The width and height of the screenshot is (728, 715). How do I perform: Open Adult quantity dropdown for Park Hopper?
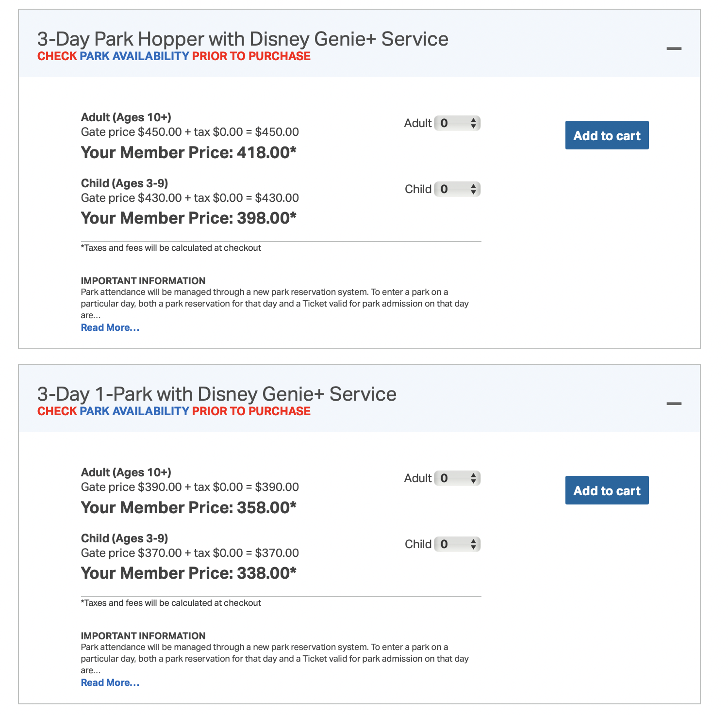[x=457, y=123]
